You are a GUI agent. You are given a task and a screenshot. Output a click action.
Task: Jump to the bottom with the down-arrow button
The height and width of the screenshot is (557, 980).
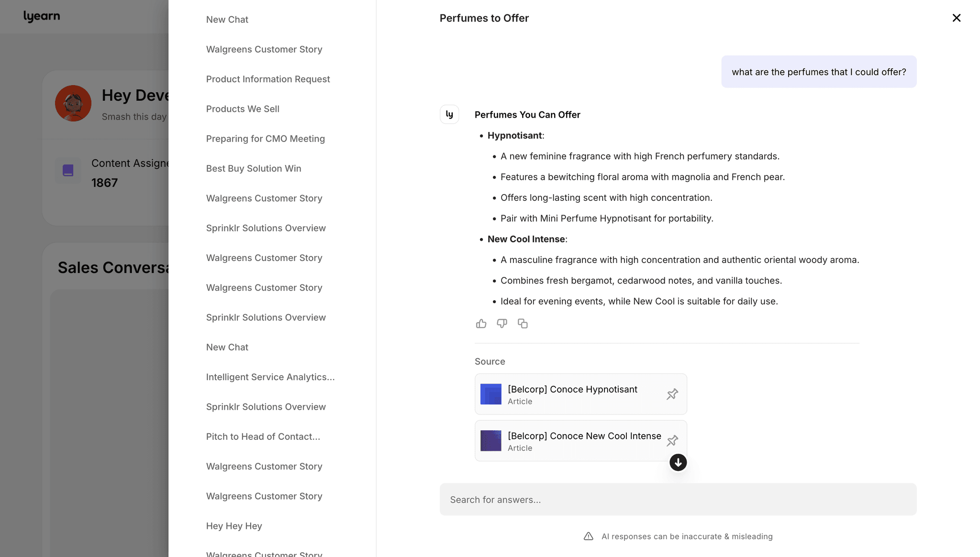[x=678, y=462]
